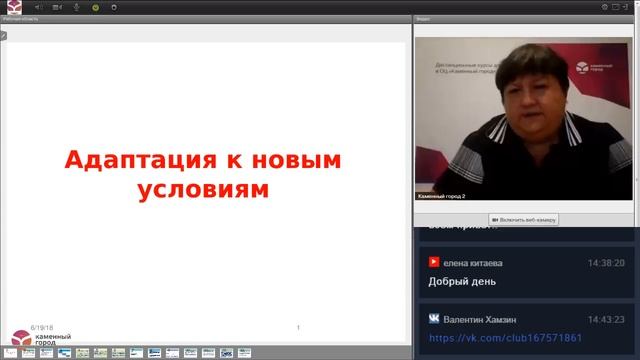640x360 pixels.
Task: Select the first slide thumbnail
Action: pos(10,353)
